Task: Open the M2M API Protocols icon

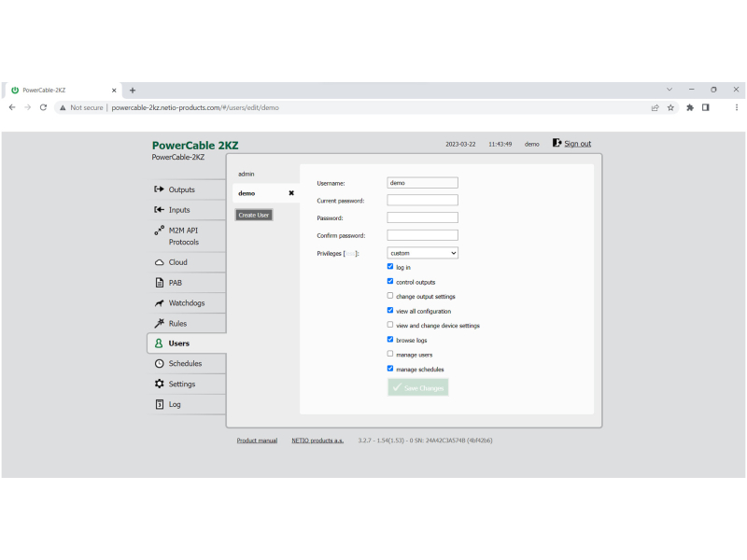Action: (159, 230)
